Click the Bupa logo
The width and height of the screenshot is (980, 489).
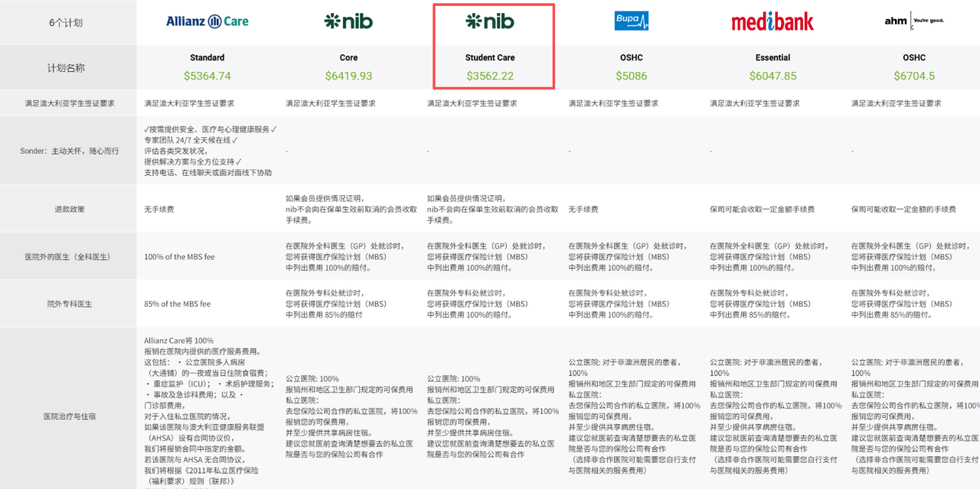tap(631, 21)
